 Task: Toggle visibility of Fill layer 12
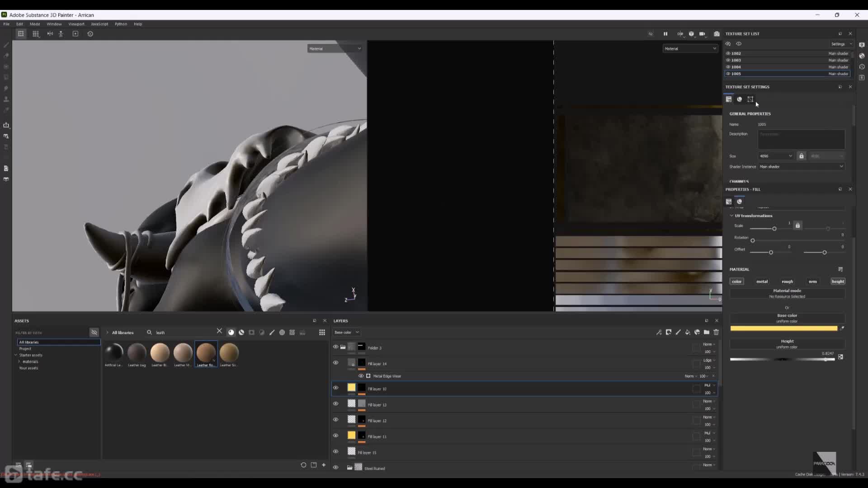pyautogui.click(x=335, y=420)
